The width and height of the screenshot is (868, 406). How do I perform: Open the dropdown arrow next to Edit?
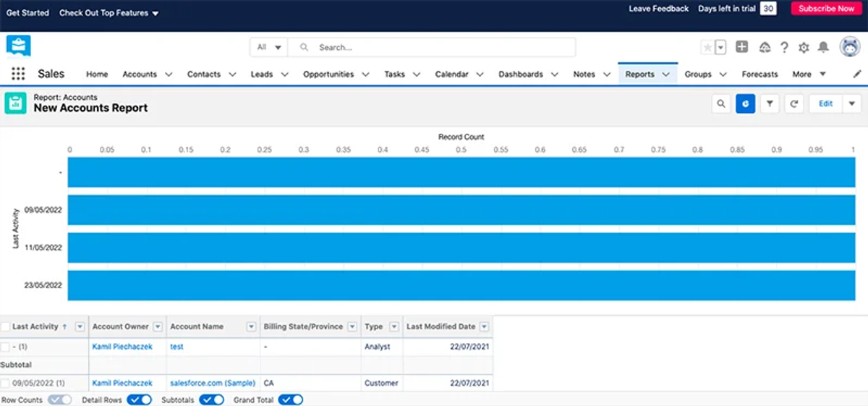(851, 103)
